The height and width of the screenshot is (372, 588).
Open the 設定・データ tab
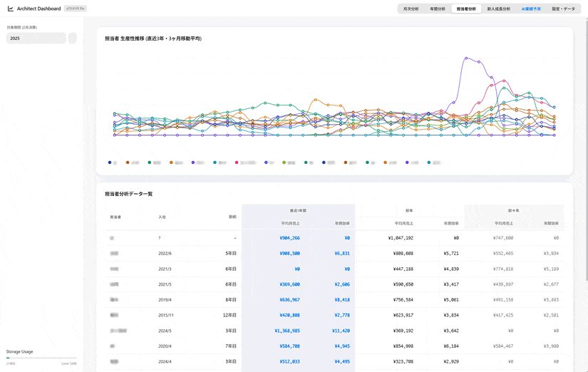point(563,9)
